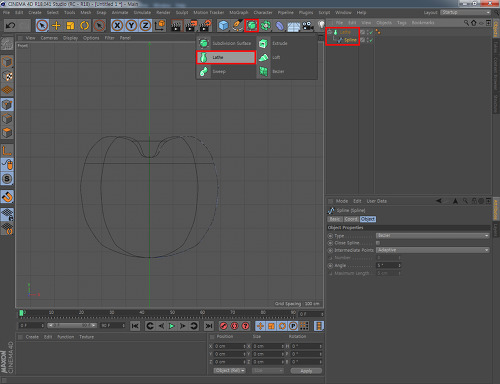Screen dimensions: 500x384
Task: Switch to the Coord attribute tab
Action: click(x=351, y=219)
